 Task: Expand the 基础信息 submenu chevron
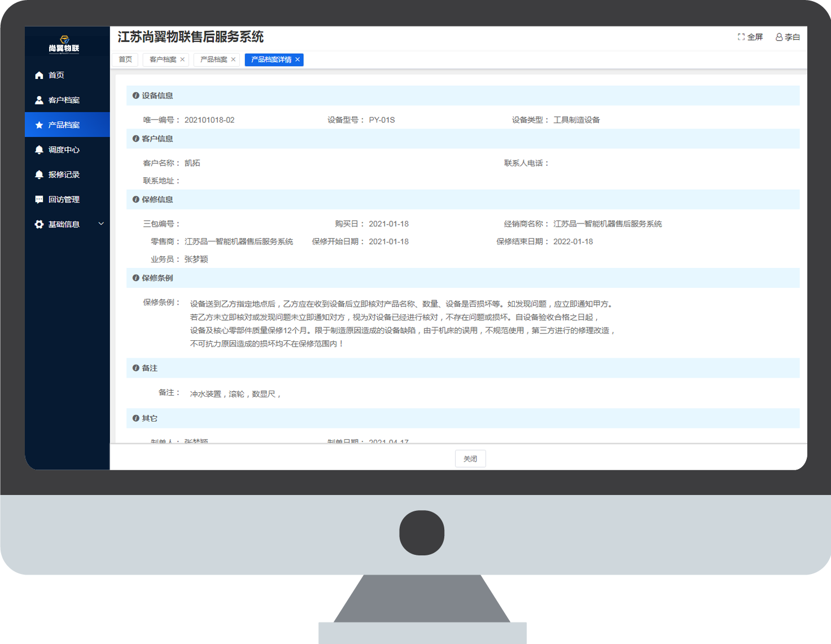tap(101, 224)
